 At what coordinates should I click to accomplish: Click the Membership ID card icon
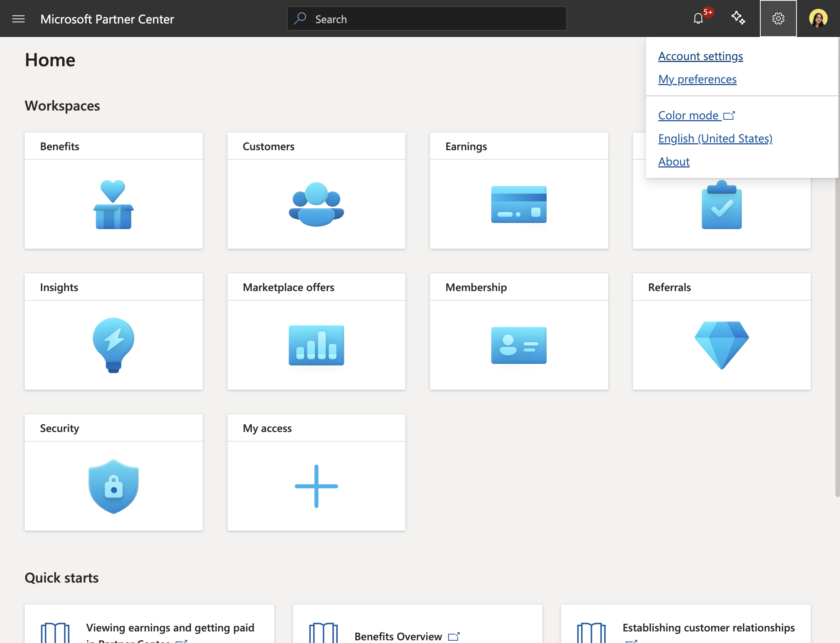[x=519, y=345]
